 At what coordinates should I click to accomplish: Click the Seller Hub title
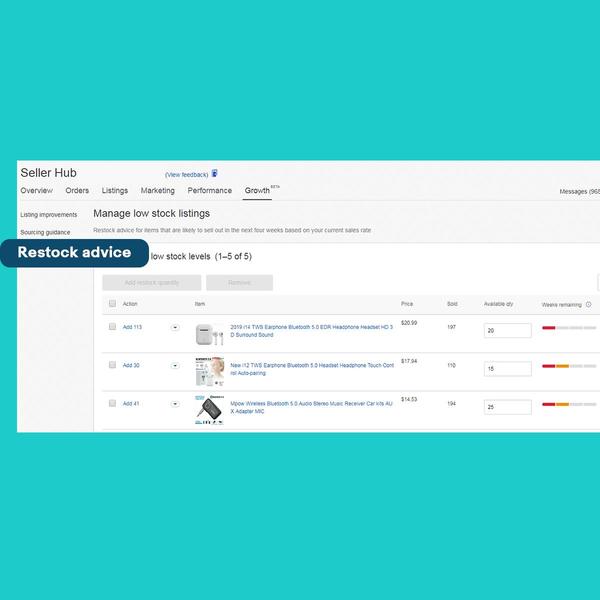49,173
